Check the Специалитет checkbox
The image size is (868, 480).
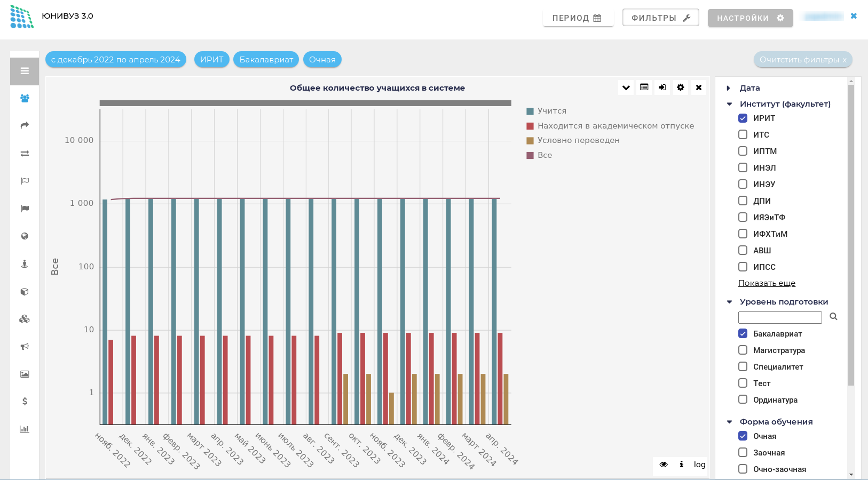coord(743,367)
